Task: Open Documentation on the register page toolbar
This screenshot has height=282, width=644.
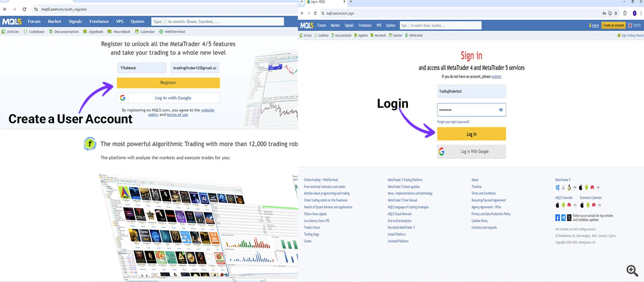Action: [64, 32]
